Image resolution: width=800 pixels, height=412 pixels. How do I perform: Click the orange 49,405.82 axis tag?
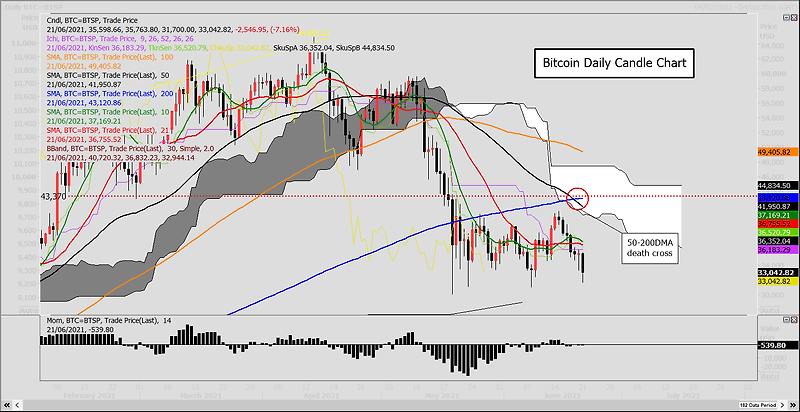(778, 152)
